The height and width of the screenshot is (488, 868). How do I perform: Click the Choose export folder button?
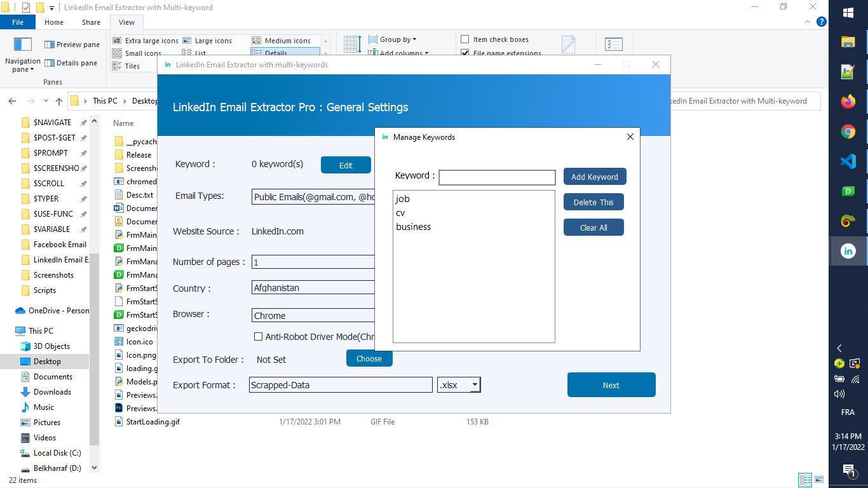(x=369, y=358)
